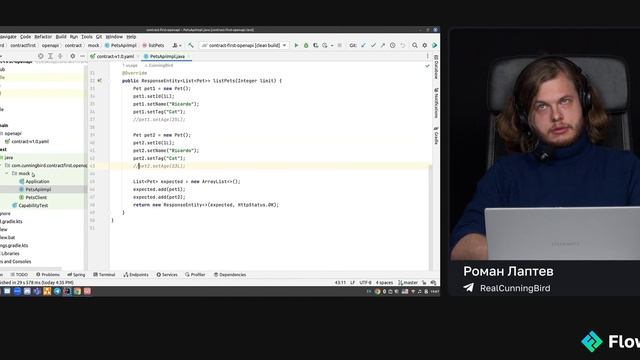Collapse the mock package in project tree
The image size is (640, 360).
(x=7, y=173)
